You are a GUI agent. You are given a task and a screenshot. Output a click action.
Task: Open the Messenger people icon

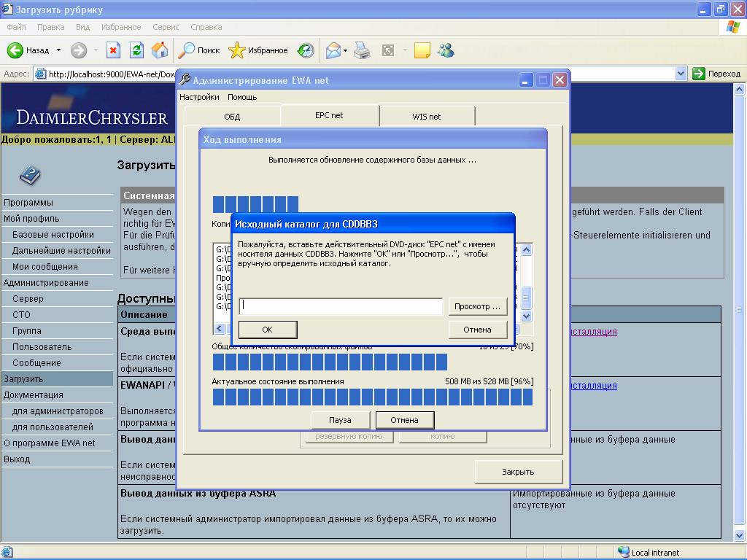(x=446, y=50)
